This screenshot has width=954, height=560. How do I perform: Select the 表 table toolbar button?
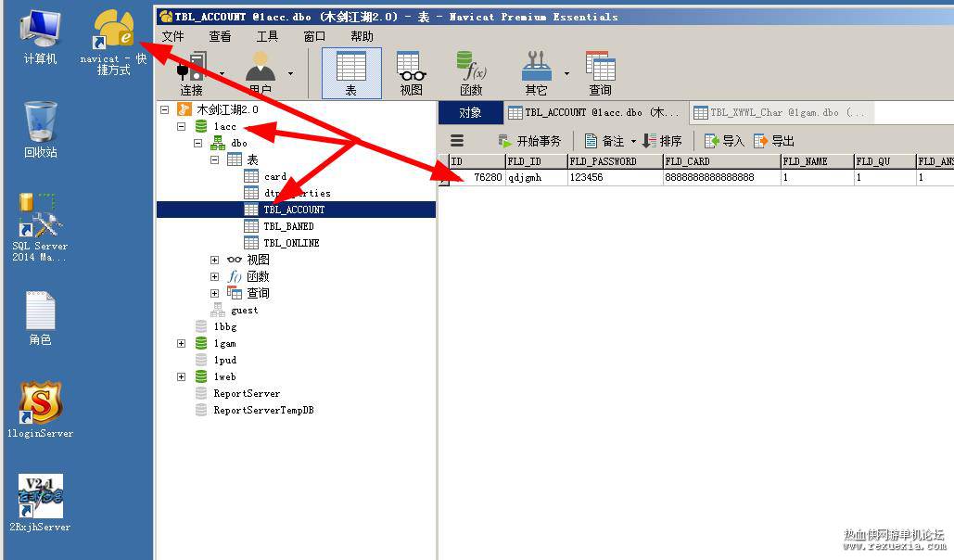tap(351, 73)
